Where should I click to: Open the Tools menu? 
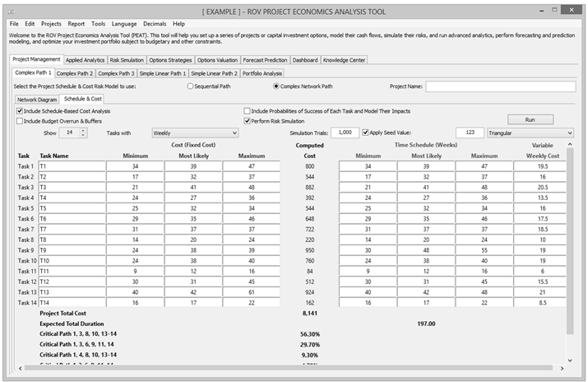click(98, 24)
